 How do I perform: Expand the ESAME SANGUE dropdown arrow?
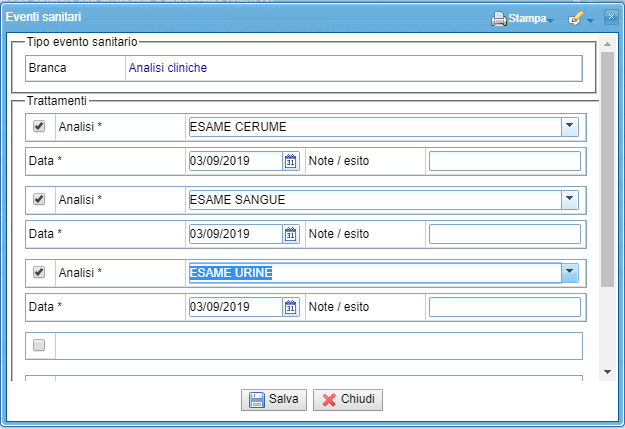pos(570,200)
